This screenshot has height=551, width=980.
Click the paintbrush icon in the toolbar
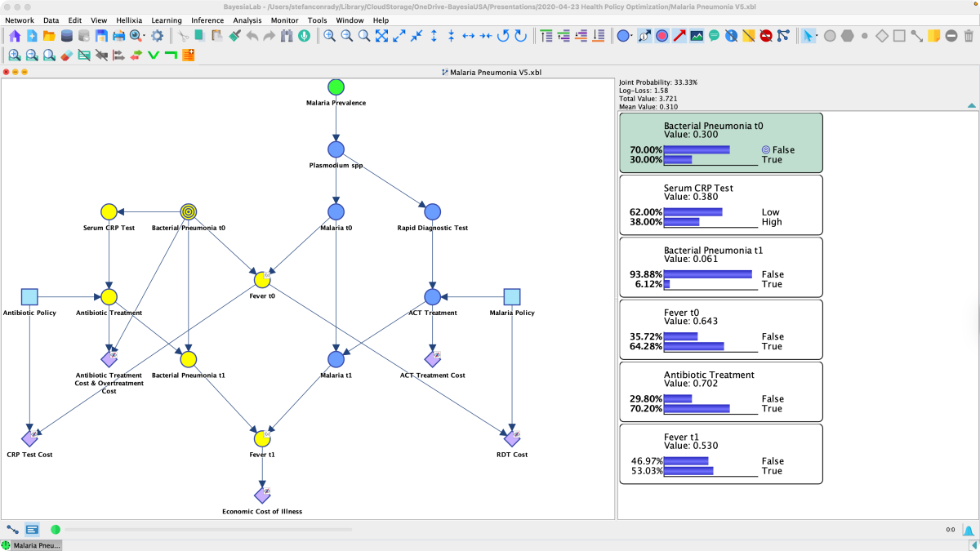234,36
